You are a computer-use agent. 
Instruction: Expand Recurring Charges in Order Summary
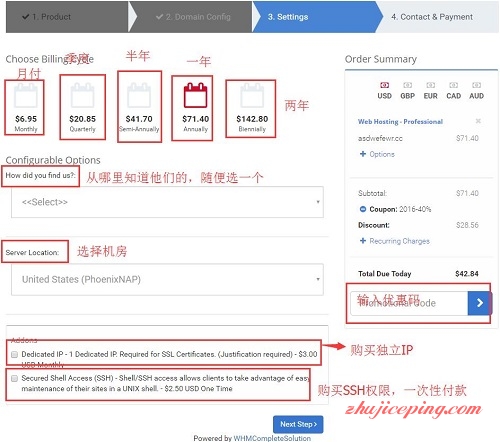point(395,241)
